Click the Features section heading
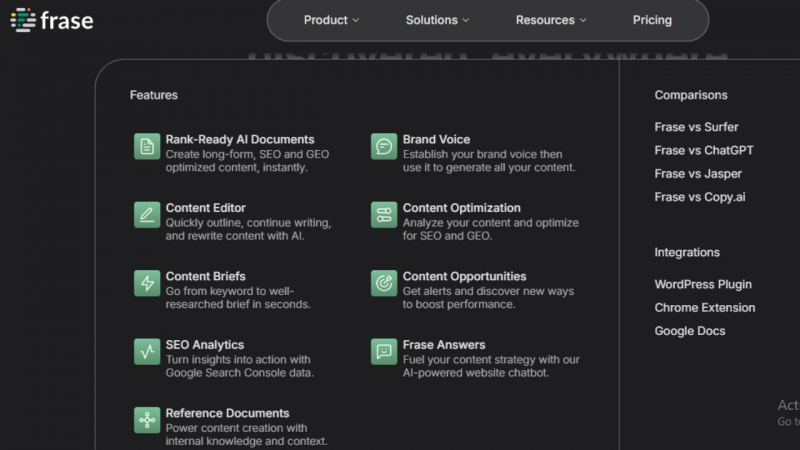 point(154,95)
